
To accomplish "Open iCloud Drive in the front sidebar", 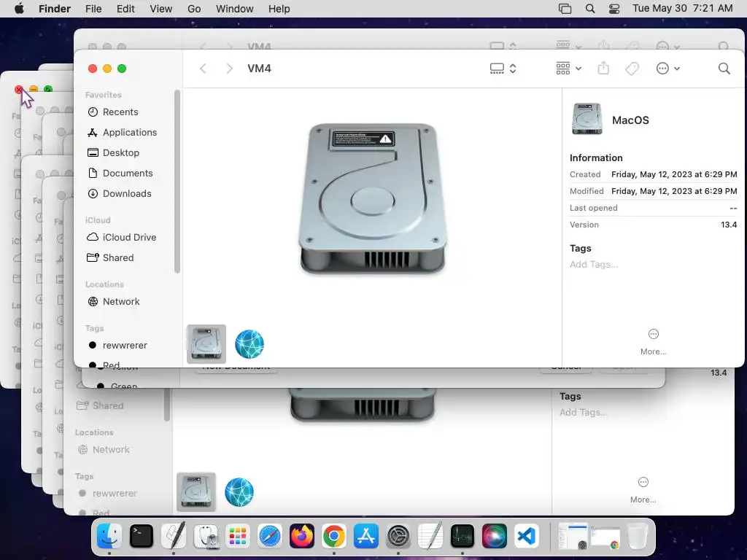I will [122, 237].
